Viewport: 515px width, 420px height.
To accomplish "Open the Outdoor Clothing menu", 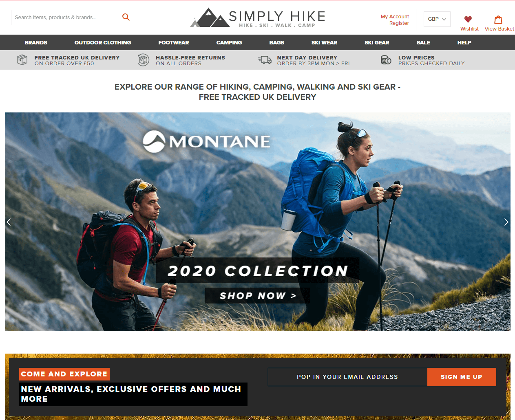I will 103,42.
